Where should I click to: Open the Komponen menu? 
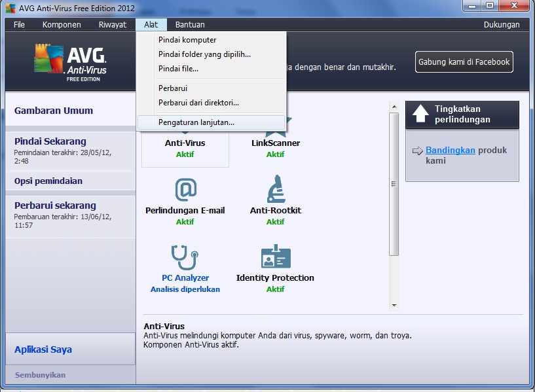click(62, 25)
